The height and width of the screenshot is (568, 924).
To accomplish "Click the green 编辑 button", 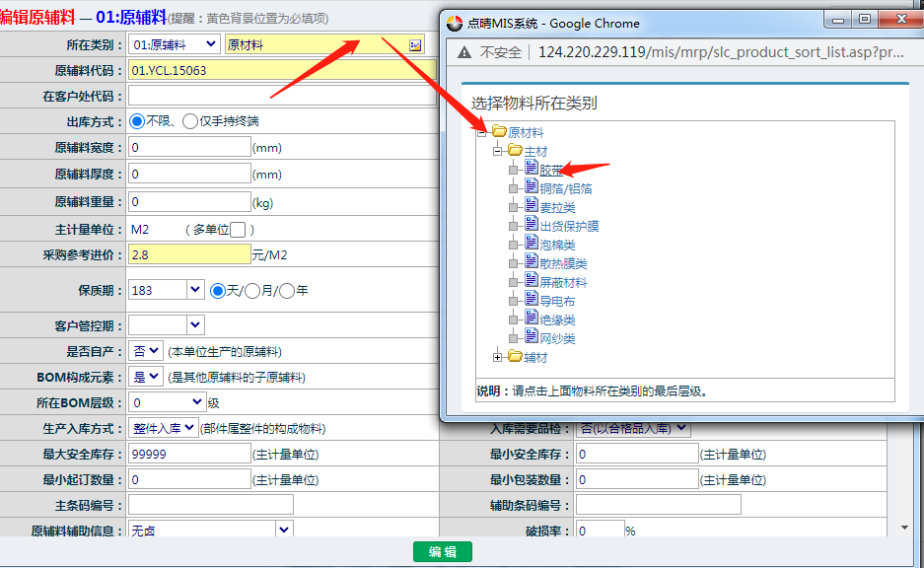I will (442, 552).
